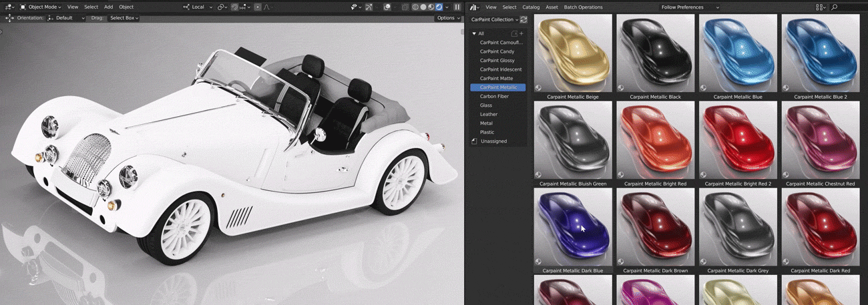Select the CarPaint Matte catalog
Viewport: 868px width, 305px height.
[497, 79]
